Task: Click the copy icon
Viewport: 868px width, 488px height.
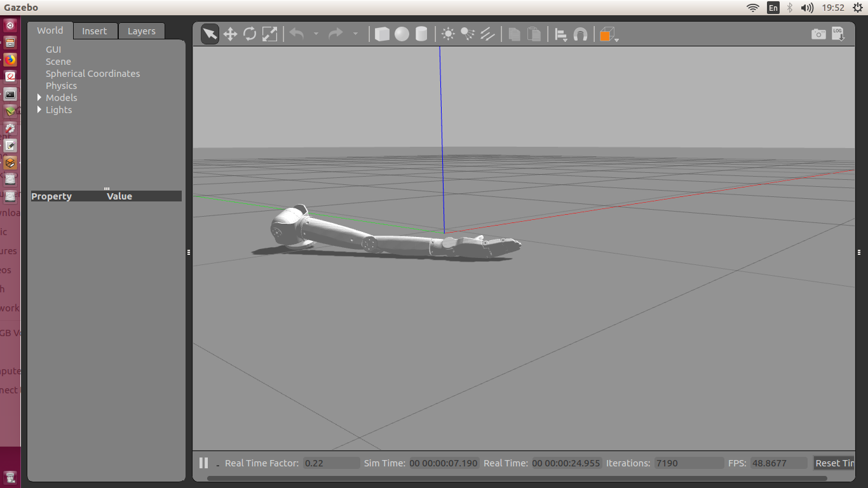Action: pos(515,34)
